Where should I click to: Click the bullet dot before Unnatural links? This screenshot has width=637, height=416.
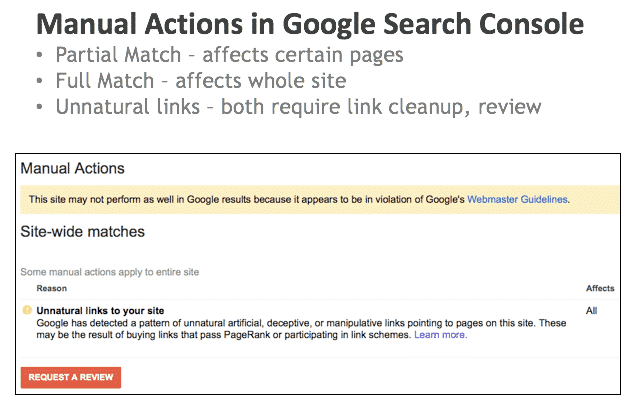coord(39,107)
